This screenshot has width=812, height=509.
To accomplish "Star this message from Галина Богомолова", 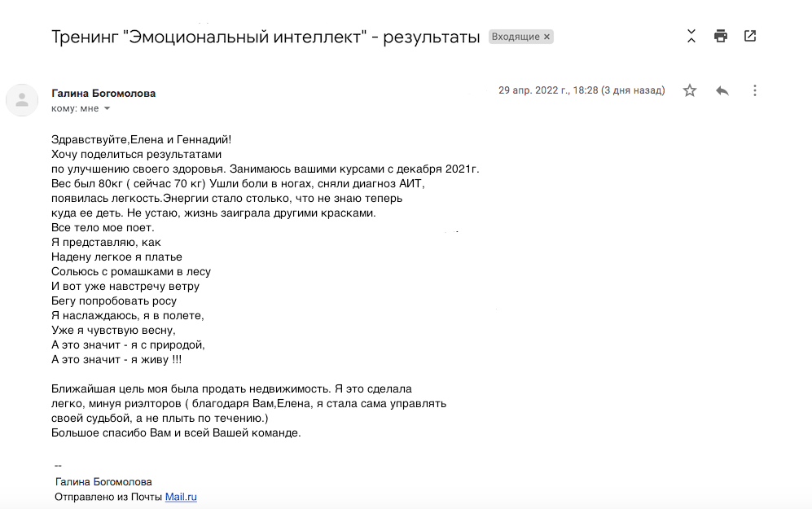I will point(689,90).
